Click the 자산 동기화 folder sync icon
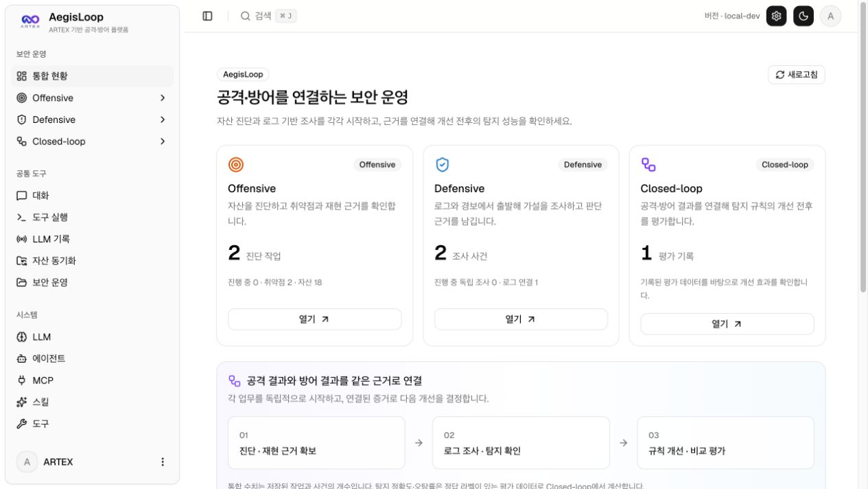The height and width of the screenshot is (489, 868). coord(21,261)
